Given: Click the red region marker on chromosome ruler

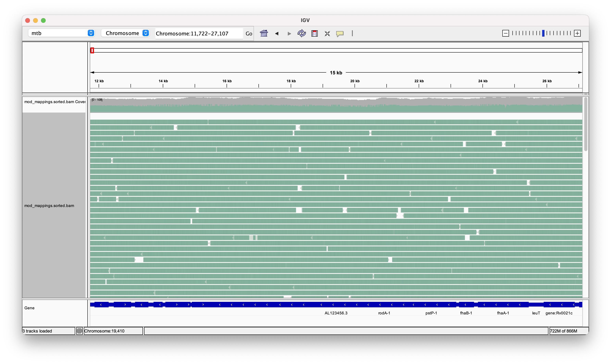Looking at the screenshot, I should pos(93,50).
